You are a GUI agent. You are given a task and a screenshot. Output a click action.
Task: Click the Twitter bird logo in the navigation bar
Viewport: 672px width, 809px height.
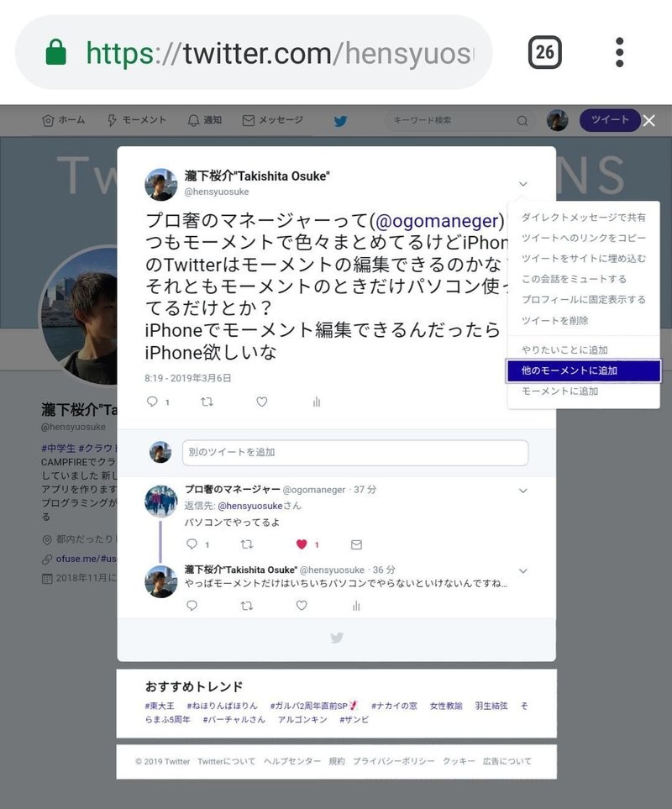click(x=340, y=121)
